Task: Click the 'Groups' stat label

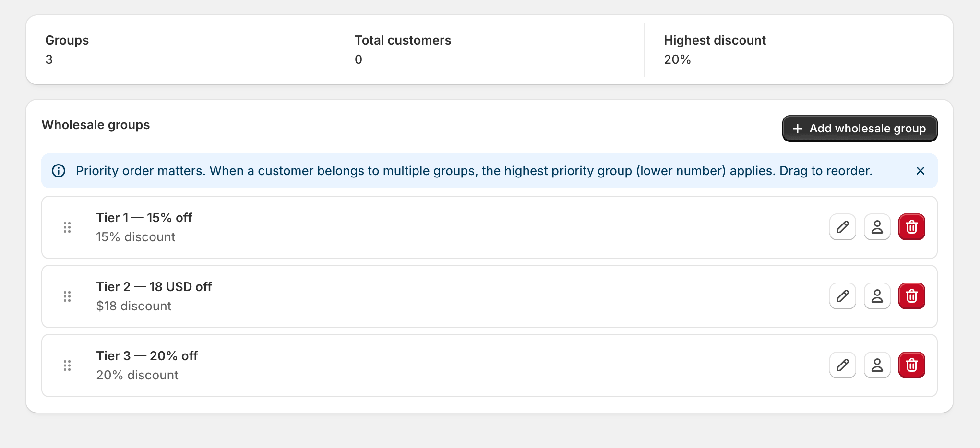Action: point(67,40)
